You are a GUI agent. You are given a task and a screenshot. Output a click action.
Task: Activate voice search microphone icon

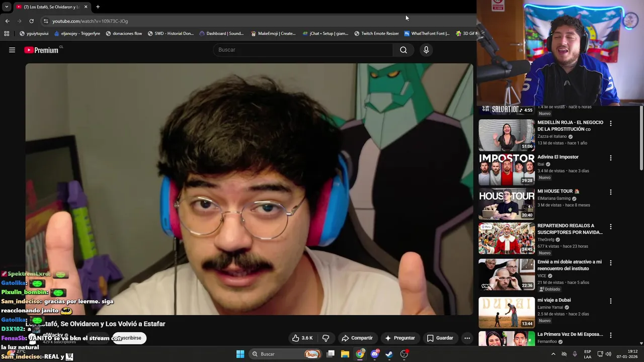point(426,50)
